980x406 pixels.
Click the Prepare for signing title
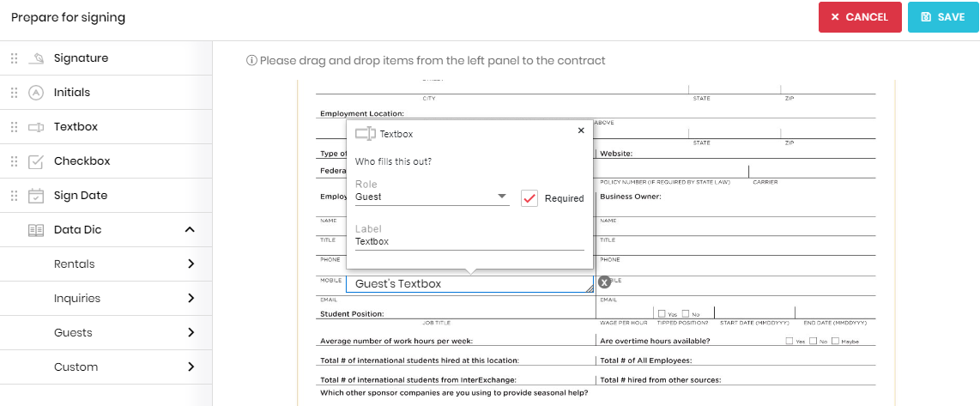pos(68,17)
